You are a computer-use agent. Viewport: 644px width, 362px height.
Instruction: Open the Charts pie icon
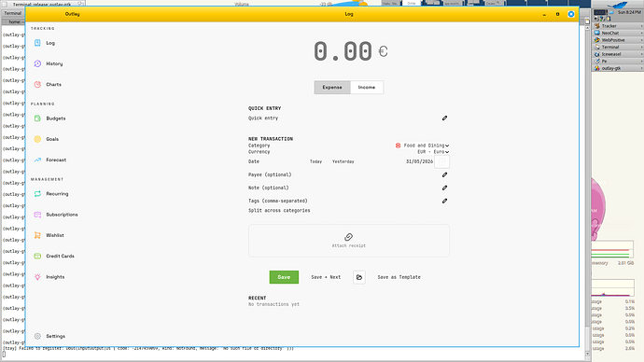(37, 84)
